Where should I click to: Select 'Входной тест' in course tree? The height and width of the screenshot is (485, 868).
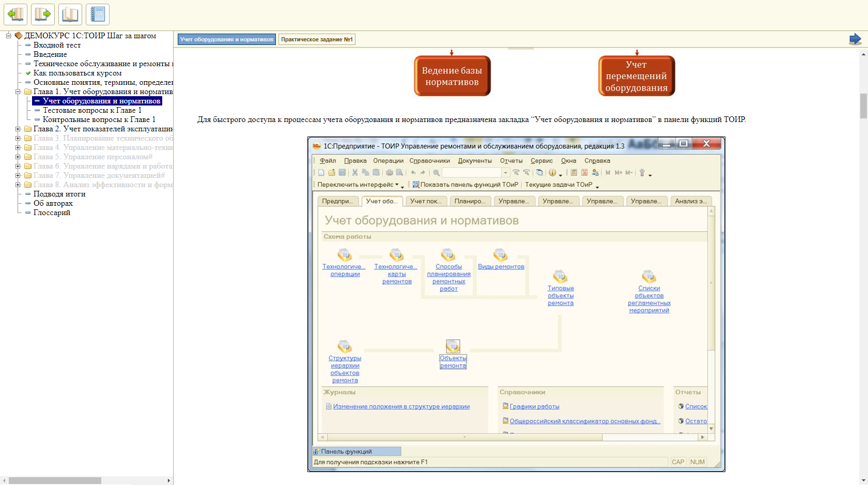click(x=57, y=45)
